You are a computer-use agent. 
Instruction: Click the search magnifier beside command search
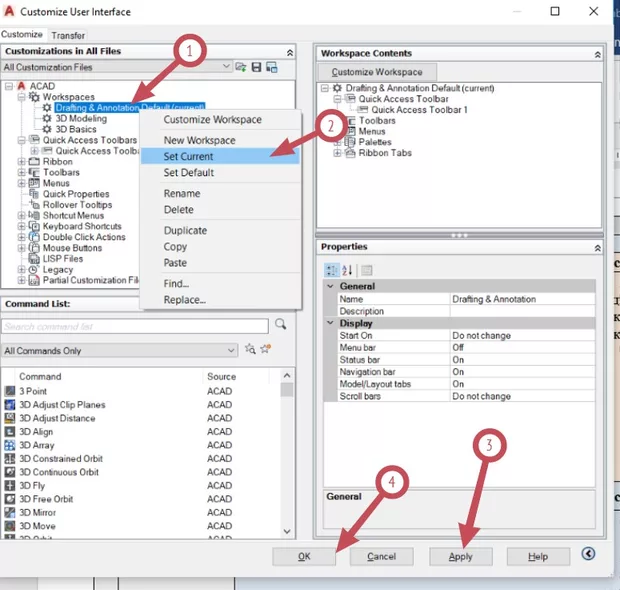281,325
